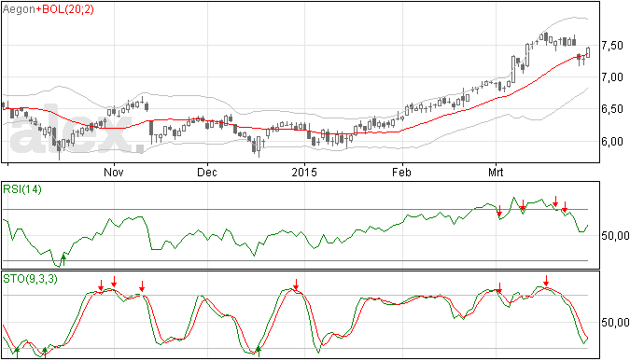Image resolution: width=644 pixels, height=361 pixels.
Task: Click the 7,00 price axis value
Action: [612, 77]
